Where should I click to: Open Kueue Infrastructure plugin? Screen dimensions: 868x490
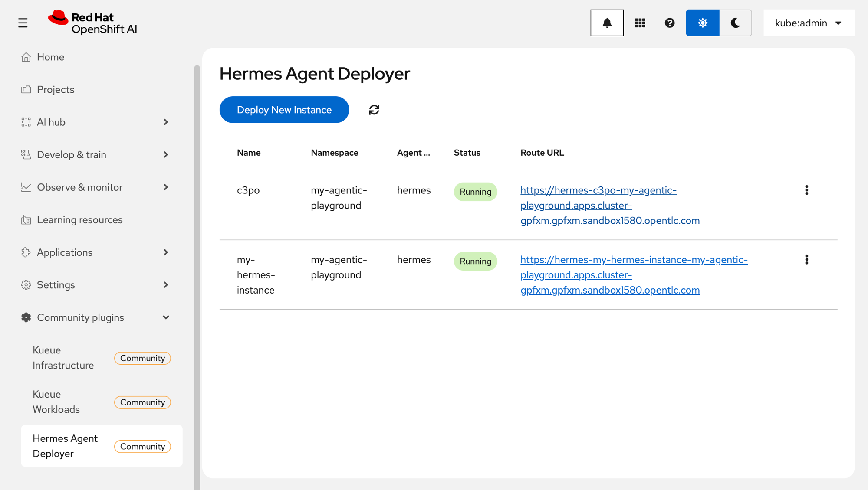[102, 358]
